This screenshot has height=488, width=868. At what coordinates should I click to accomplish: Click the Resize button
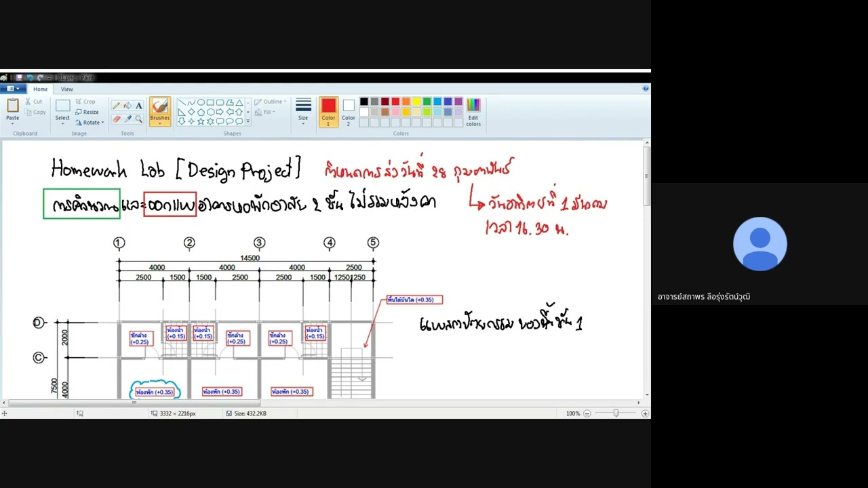click(x=87, y=112)
